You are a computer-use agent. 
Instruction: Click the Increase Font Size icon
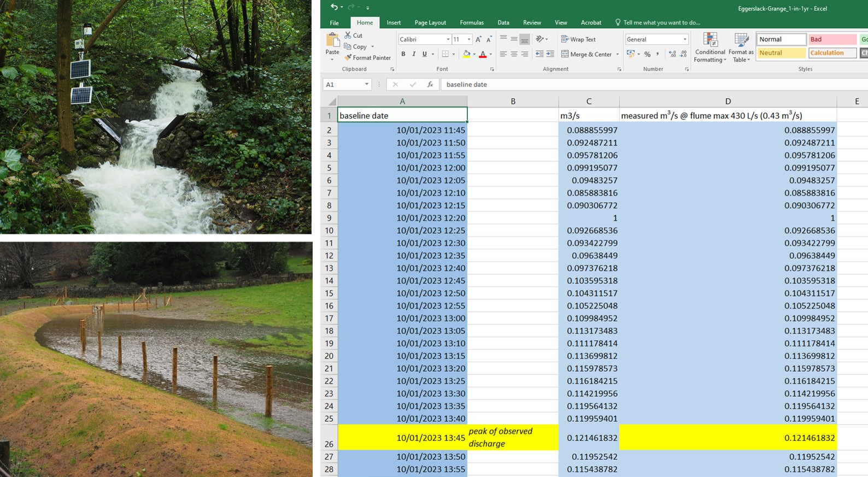(x=478, y=39)
